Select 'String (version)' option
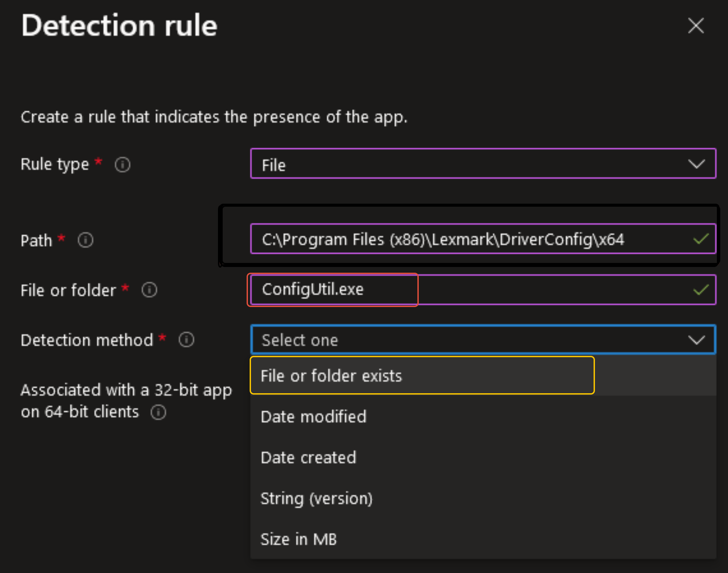Screen dimensions: 728x573 [x=317, y=498]
